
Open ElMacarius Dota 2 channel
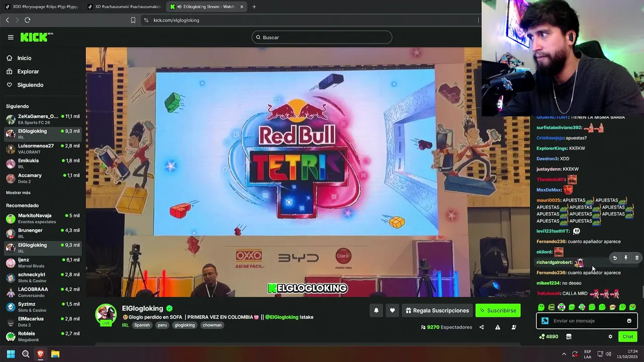(42, 321)
